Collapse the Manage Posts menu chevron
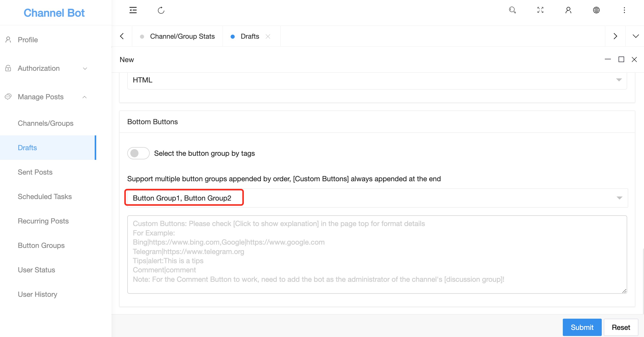The width and height of the screenshot is (644, 337). 85,97
